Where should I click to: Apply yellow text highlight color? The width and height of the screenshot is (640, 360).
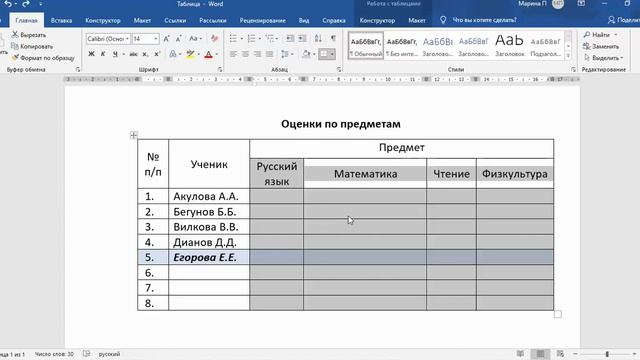[x=190, y=54]
